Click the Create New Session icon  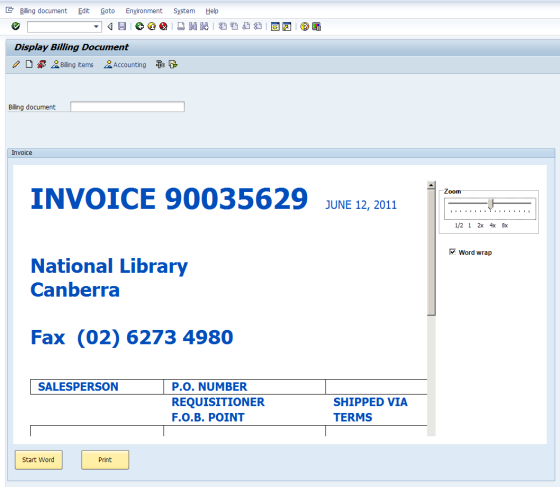[275, 26]
